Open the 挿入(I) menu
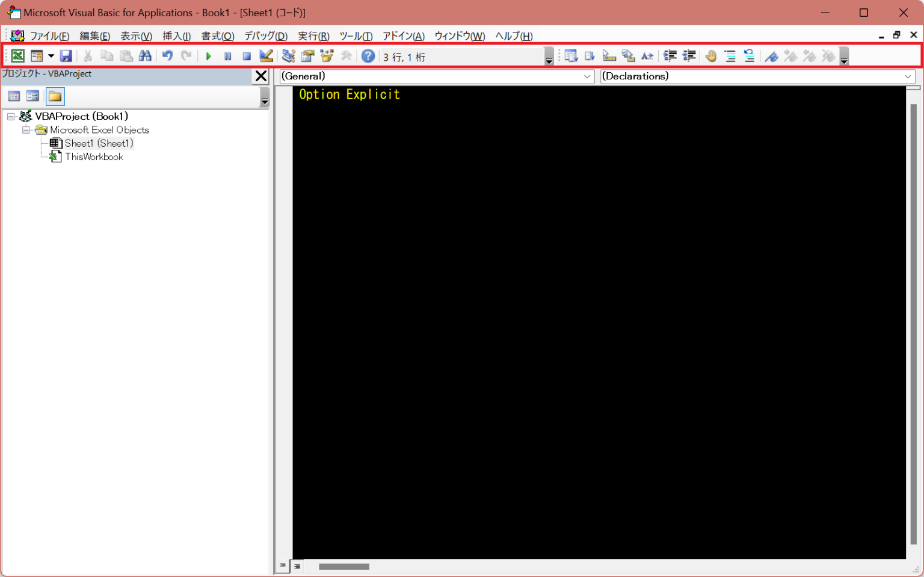The height and width of the screenshot is (577, 924). click(176, 35)
